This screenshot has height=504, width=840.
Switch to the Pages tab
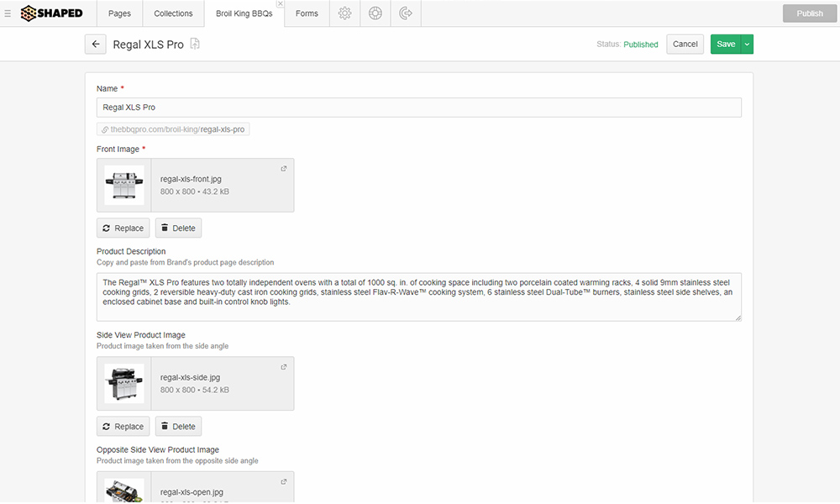pos(119,13)
